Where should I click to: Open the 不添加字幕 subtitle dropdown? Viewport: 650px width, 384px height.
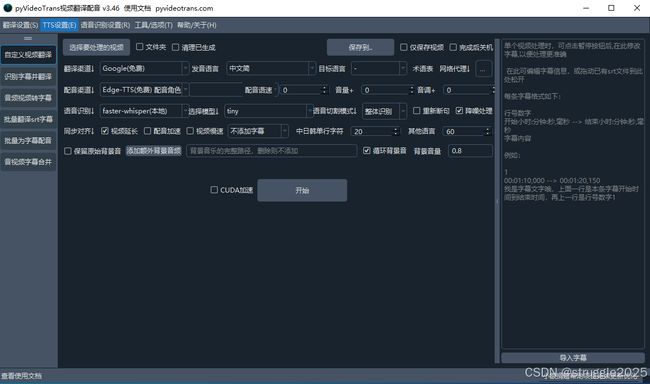pyautogui.click(x=258, y=131)
